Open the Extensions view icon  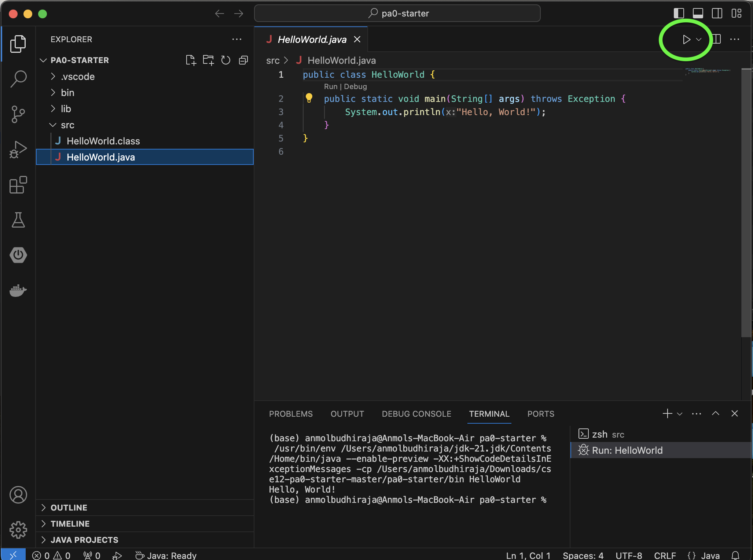pos(18,184)
